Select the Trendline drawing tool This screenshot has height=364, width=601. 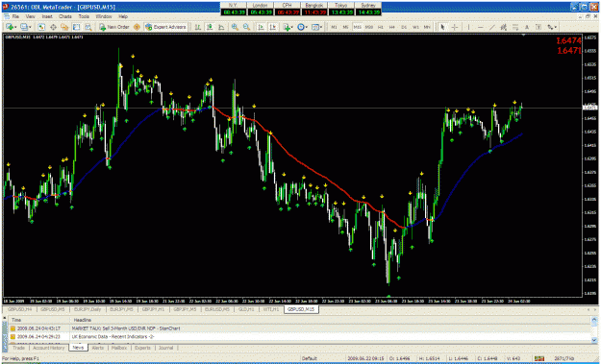491,27
